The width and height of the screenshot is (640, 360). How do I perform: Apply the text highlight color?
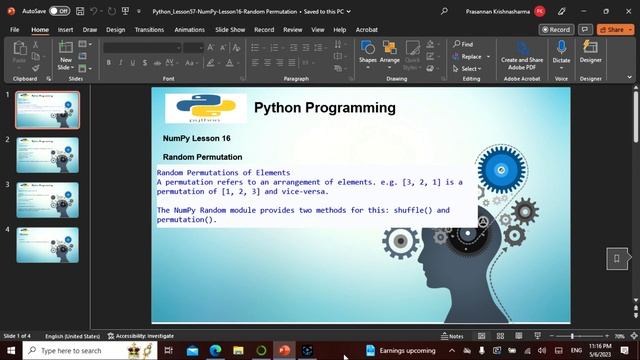[211, 63]
